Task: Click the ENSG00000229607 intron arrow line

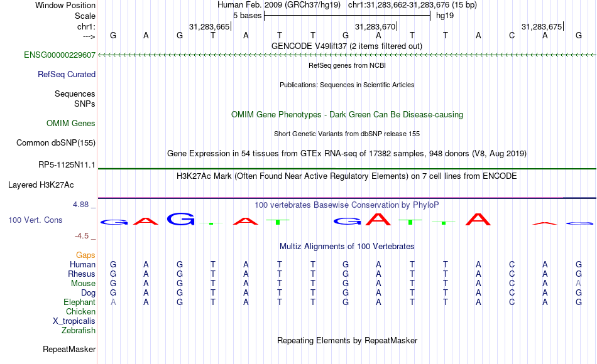Action: pos(348,55)
